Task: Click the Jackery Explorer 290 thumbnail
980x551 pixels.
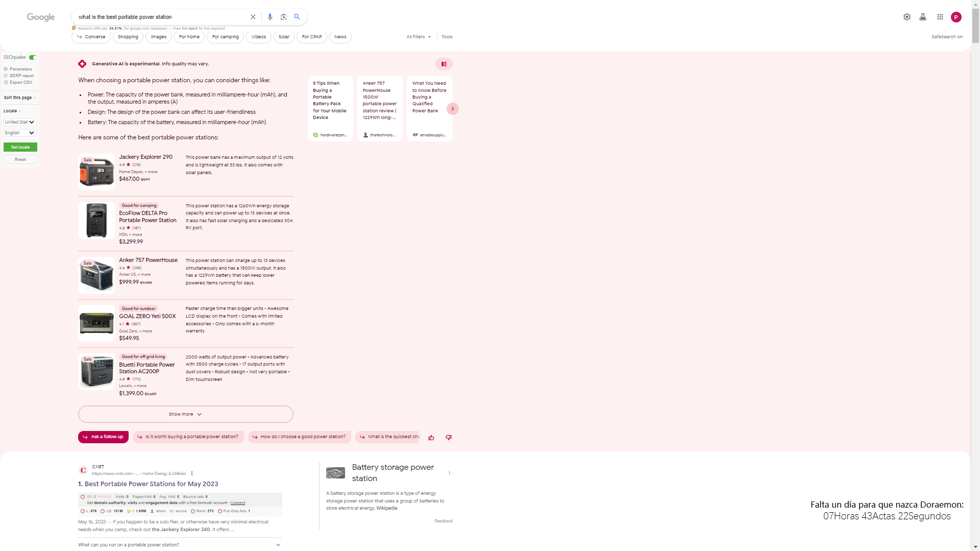Action: tap(96, 172)
